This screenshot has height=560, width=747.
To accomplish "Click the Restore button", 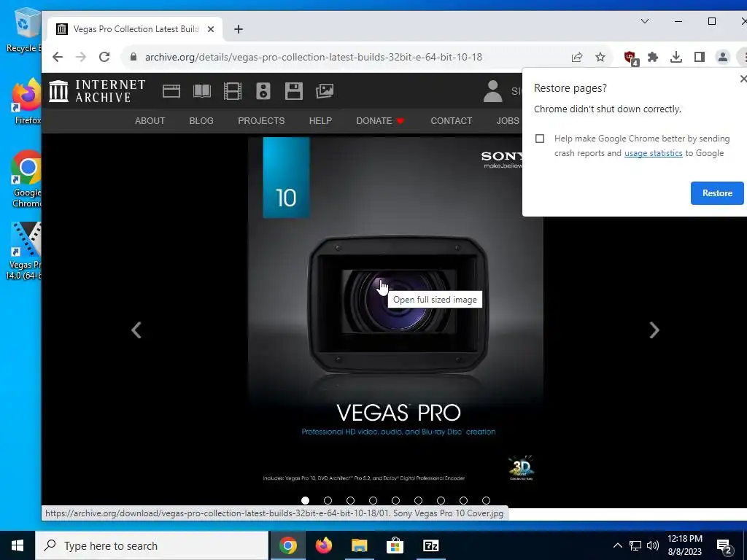I will (x=717, y=192).
